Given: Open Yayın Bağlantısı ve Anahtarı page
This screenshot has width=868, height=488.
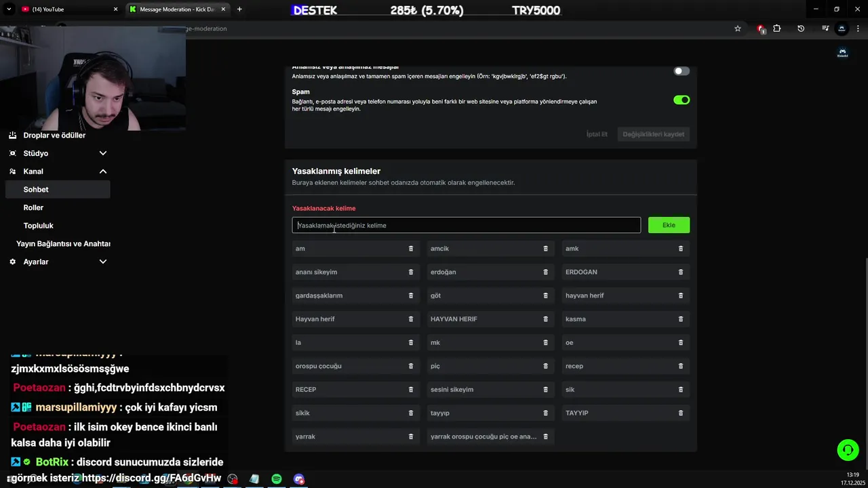Looking at the screenshot, I should (63, 243).
